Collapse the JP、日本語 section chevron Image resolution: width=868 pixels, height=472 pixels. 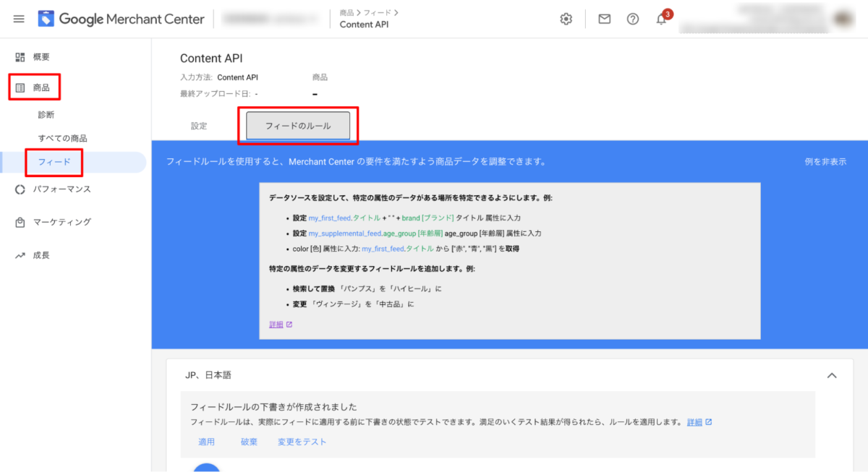[x=832, y=375]
